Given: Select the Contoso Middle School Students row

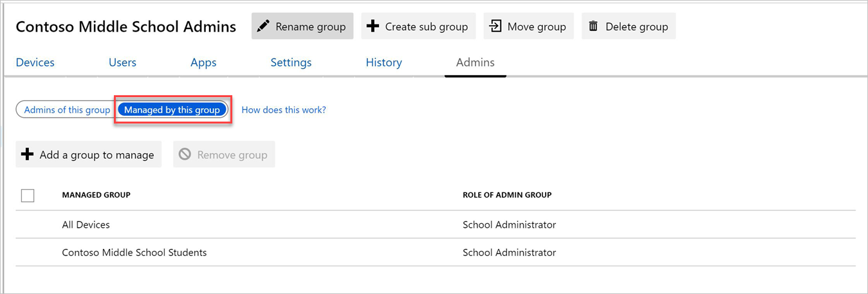Looking at the screenshot, I should (x=134, y=252).
